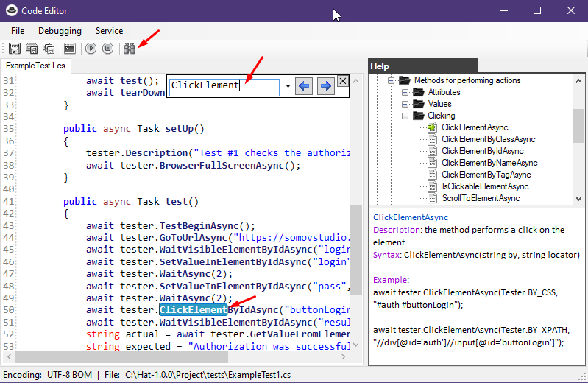The image size is (588, 383).
Task: Select IsClickableElementAsync in the help tree
Action: 484,186
